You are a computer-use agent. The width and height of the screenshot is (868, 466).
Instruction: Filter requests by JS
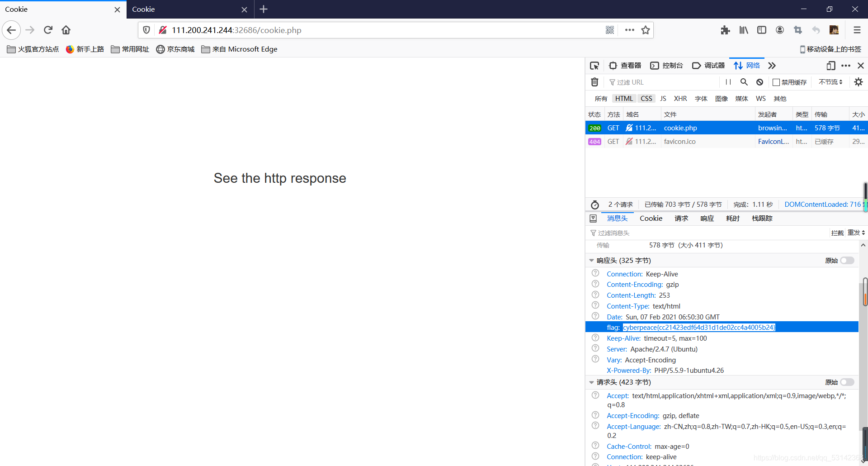pyautogui.click(x=663, y=99)
